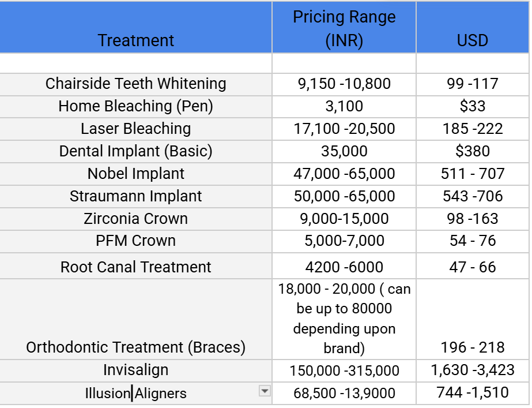
Task: Click the Pricing Range (INR) header cell
Action: point(344,29)
